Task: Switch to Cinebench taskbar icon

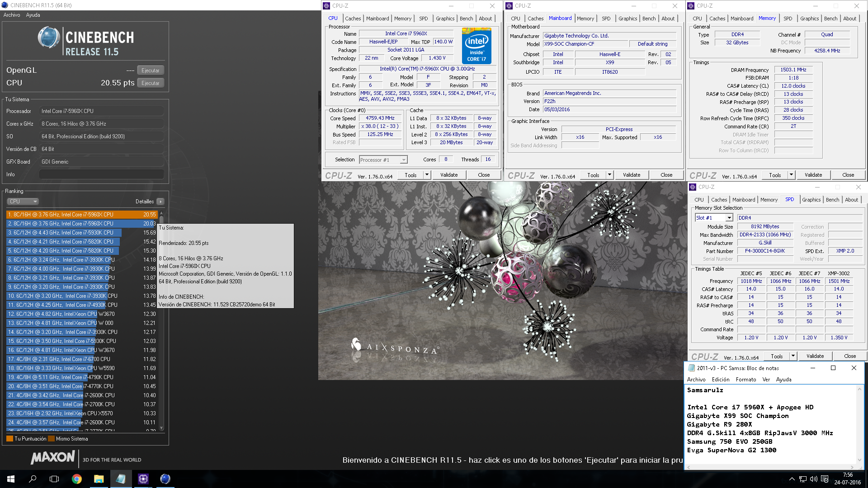Action: pyautogui.click(x=165, y=479)
